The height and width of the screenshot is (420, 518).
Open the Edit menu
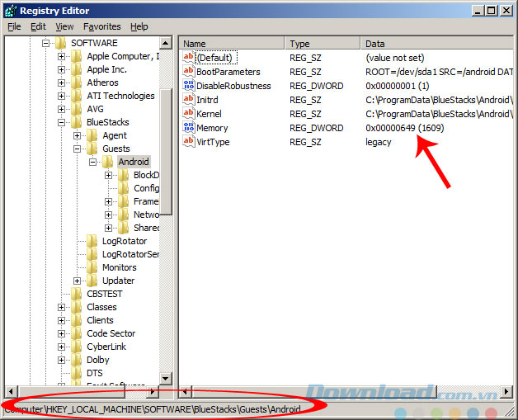click(38, 26)
